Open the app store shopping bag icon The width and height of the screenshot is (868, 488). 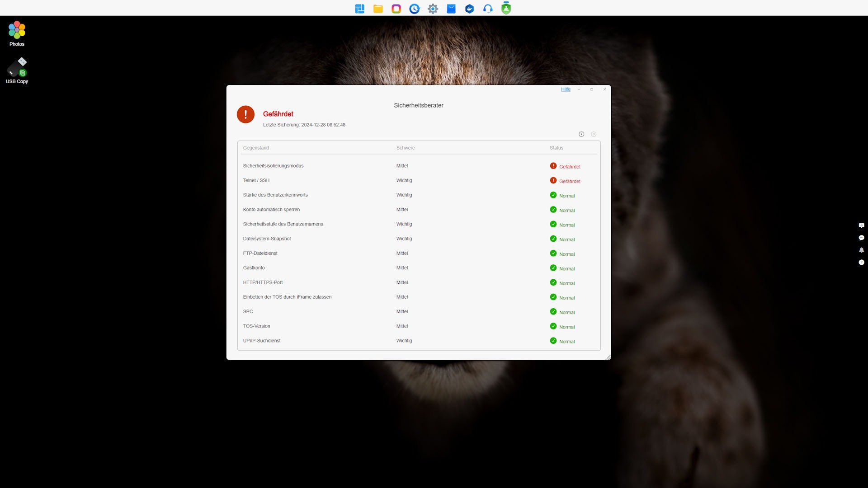pos(451,9)
